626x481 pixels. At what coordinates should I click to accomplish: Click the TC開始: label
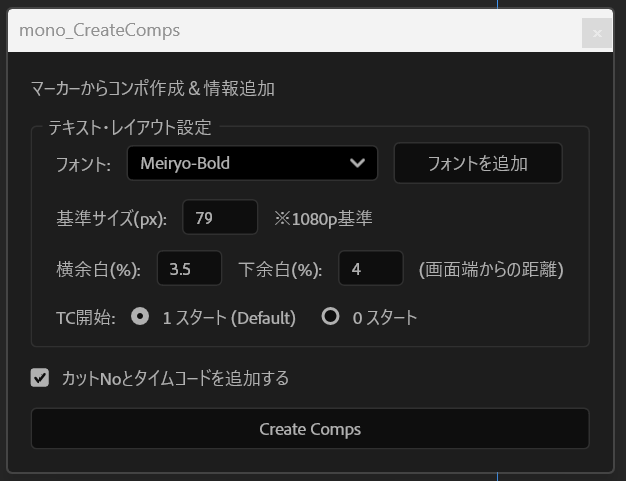click(86, 318)
